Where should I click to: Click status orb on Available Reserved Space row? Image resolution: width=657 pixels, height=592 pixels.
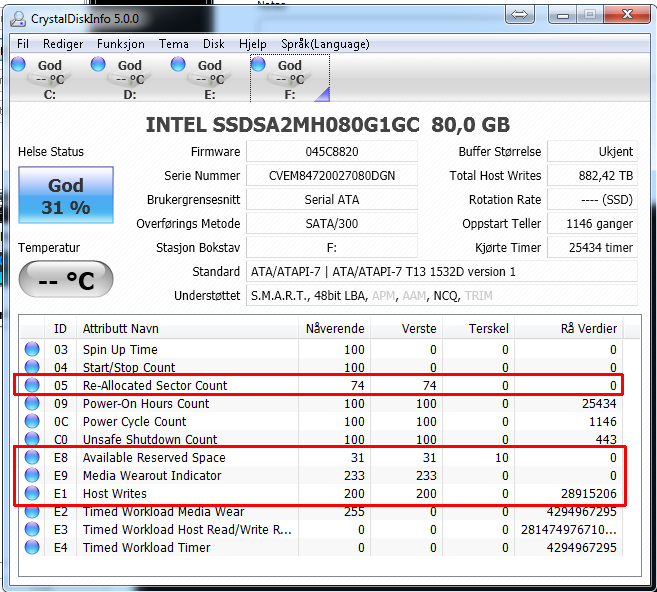[32, 457]
